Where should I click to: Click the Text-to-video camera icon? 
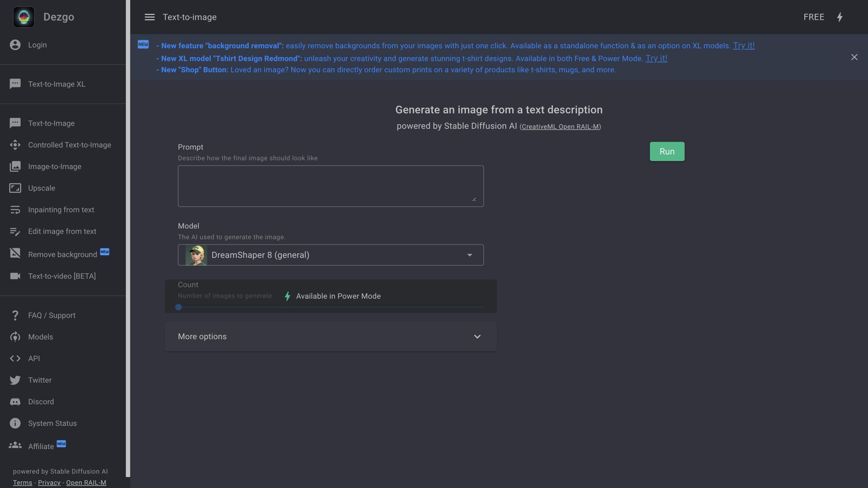click(15, 276)
